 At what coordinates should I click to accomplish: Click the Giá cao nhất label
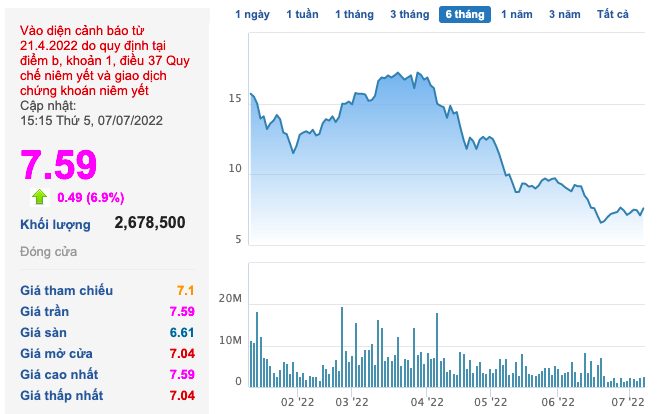tap(60, 374)
